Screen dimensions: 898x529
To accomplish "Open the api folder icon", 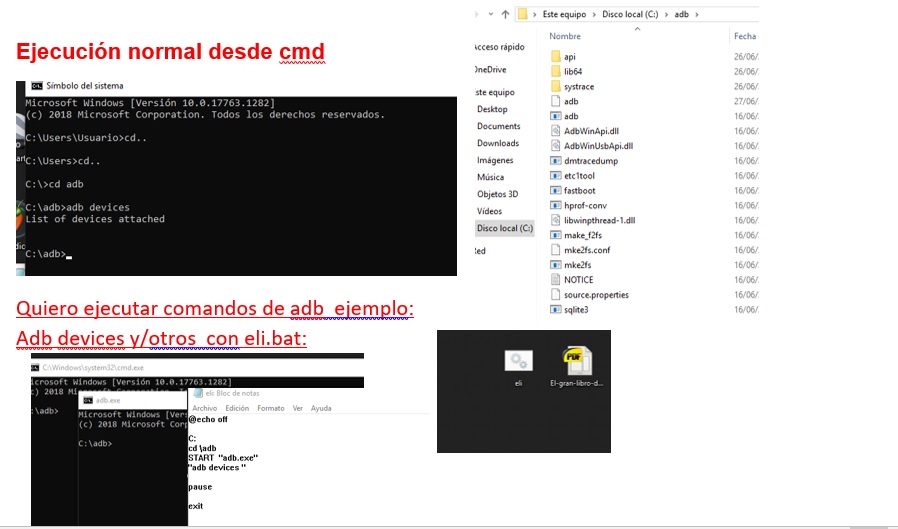I will pos(555,56).
